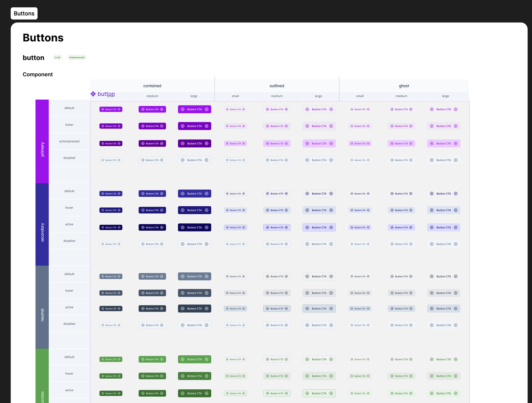Screen dimensions: 532x403
Task: Click the medium ghost secondary active button
Action: click(x=401, y=228)
